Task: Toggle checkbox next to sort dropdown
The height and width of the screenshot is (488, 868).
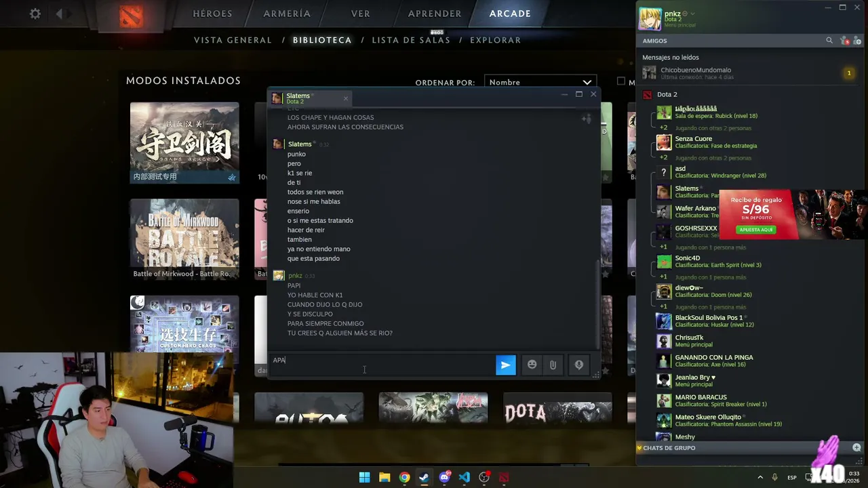Action: pos(620,81)
